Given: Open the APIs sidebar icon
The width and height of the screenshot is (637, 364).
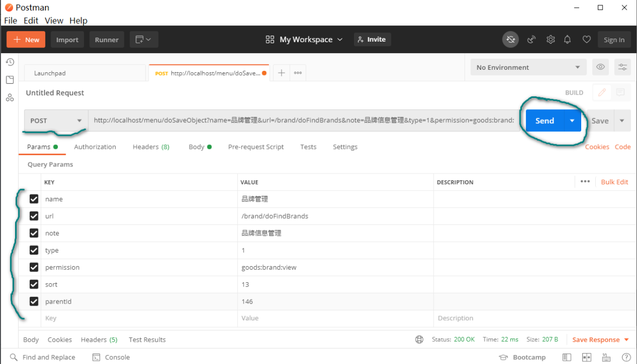Looking at the screenshot, I should pyautogui.click(x=9, y=97).
